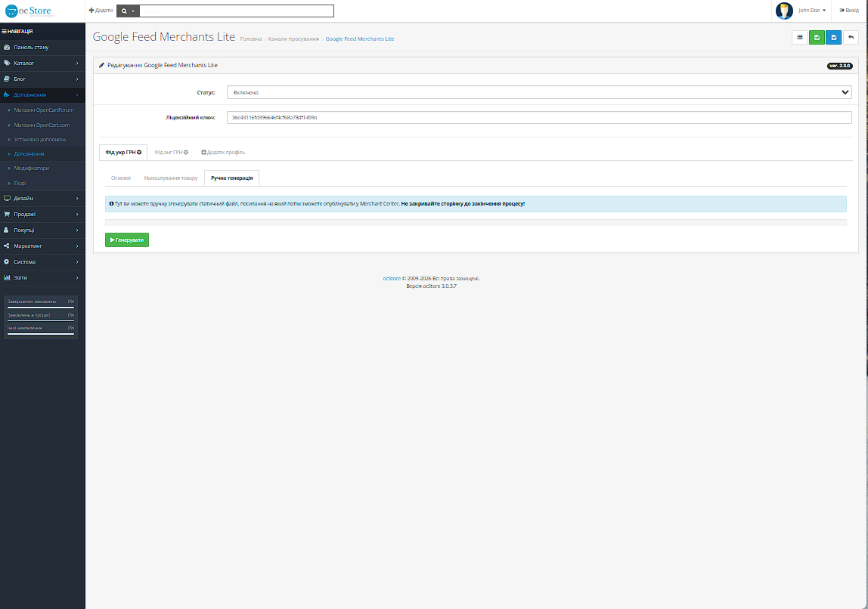Open Установка доповнень submenu item
Image resolution: width=868 pixels, height=609 pixels.
pyautogui.click(x=40, y=139)
